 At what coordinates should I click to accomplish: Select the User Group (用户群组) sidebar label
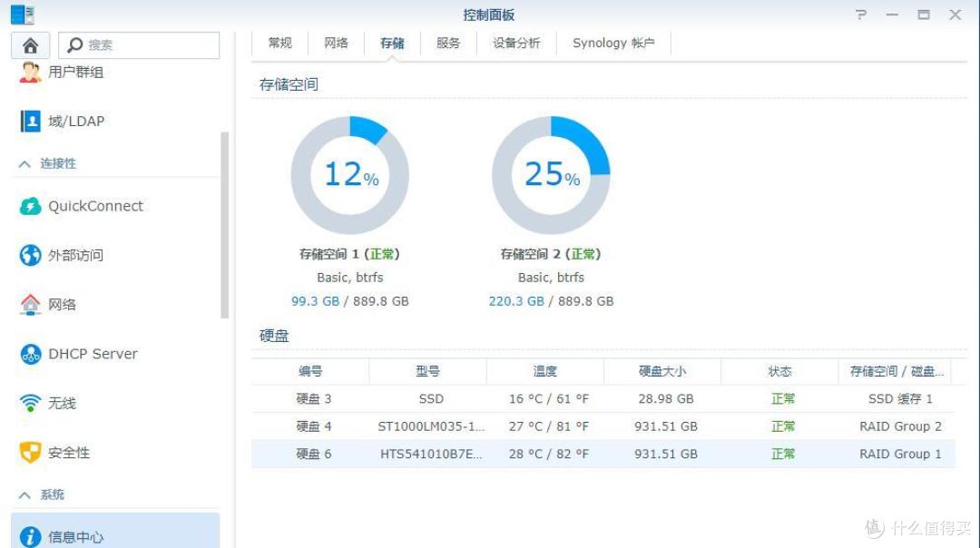pyautogui.click(x=75, y=72)
